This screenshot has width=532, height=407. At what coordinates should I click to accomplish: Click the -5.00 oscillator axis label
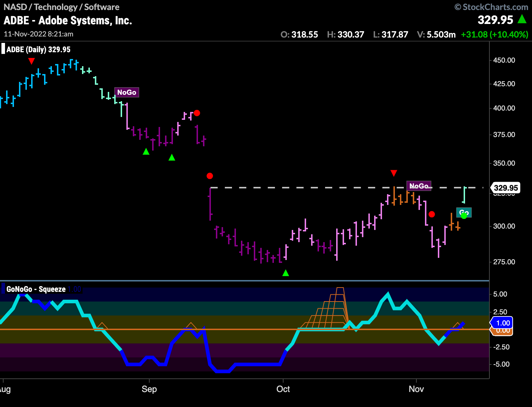click(501, 364)
